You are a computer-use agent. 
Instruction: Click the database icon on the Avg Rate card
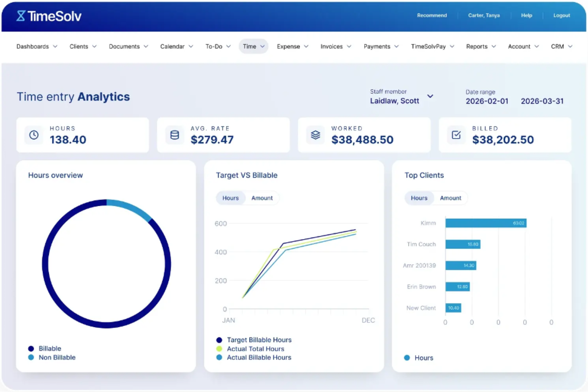click(174, 135)
